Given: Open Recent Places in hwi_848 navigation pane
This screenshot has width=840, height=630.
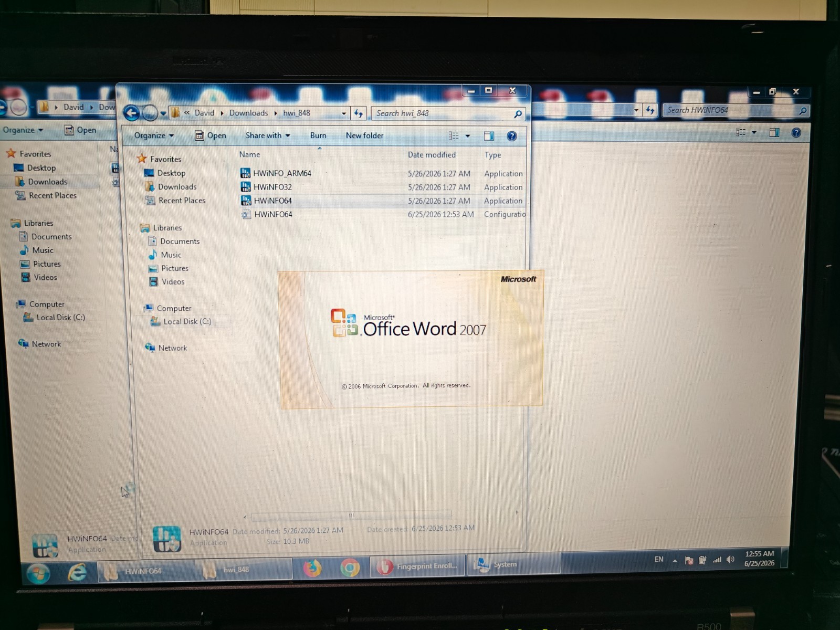Looking at the screenshot, I should click(x=182, y=201).
